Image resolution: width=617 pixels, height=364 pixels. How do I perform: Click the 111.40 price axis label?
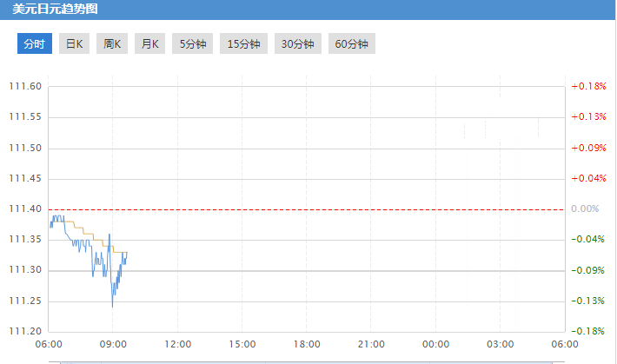(24, 209)
